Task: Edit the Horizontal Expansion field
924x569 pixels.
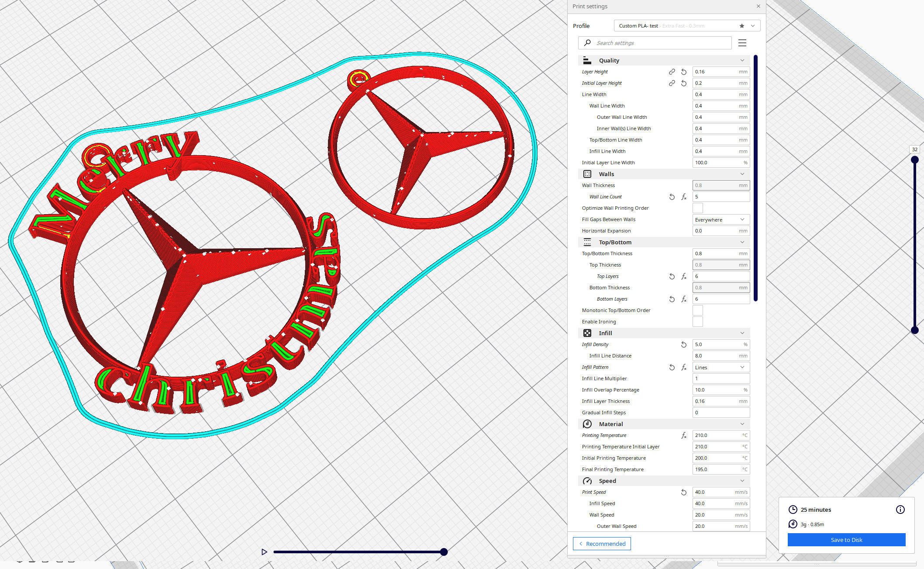Action: [721, 231]
